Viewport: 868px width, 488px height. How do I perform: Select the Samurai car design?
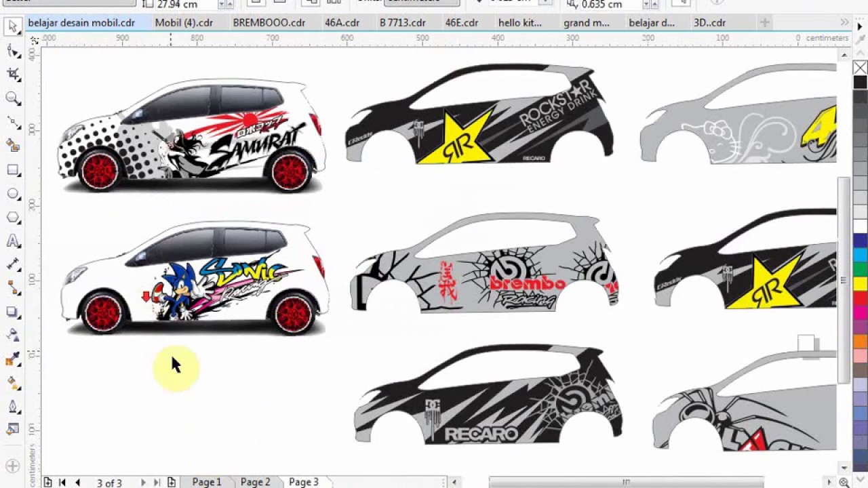pos(192,136)
